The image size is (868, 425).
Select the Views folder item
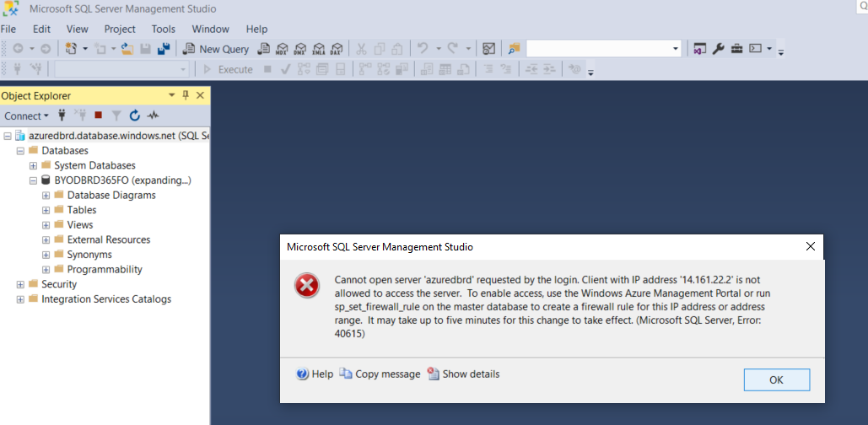[80, 225]
